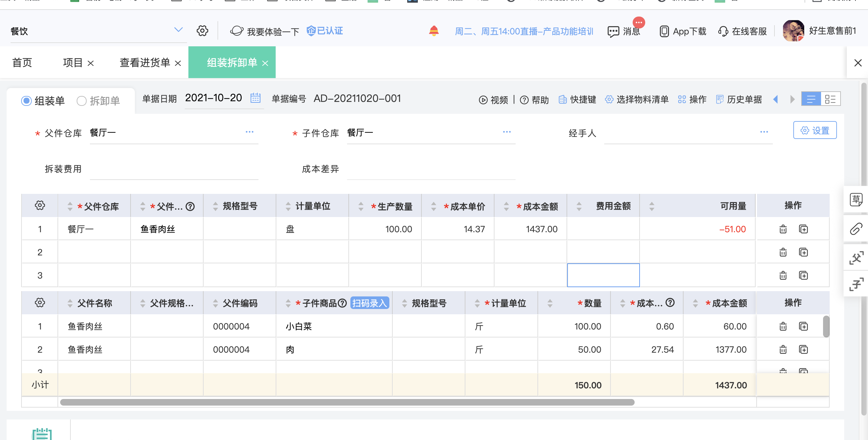The height and width of the screenshot is (440, 868).
Task: Click the gear icon beside 餐饮 dropdown
Action: [202, 31]
